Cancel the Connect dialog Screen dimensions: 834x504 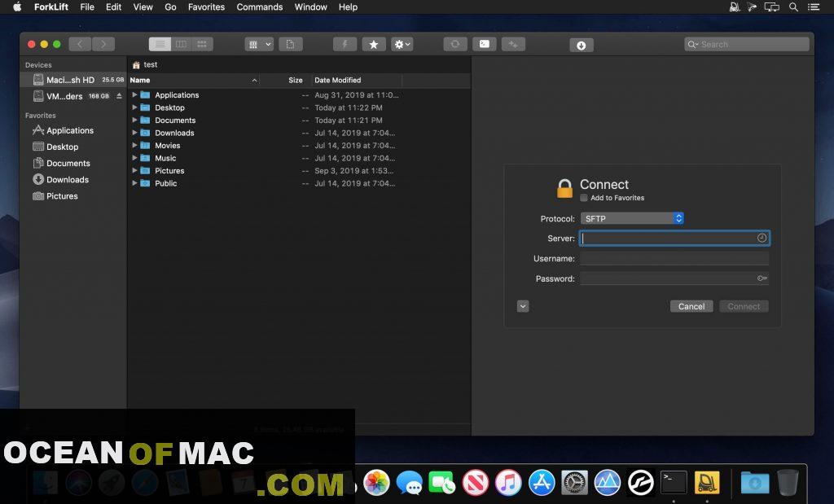691,306
